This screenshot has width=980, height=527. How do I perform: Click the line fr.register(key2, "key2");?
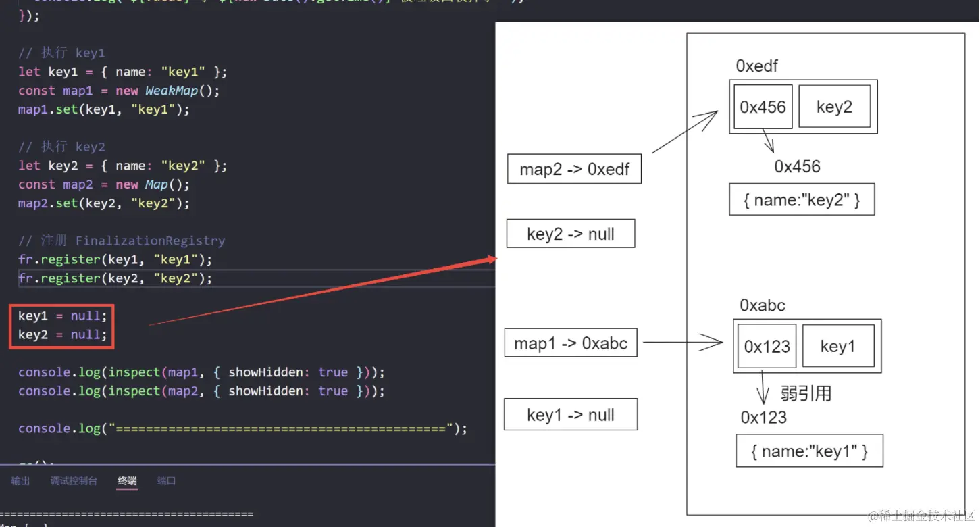115,278
